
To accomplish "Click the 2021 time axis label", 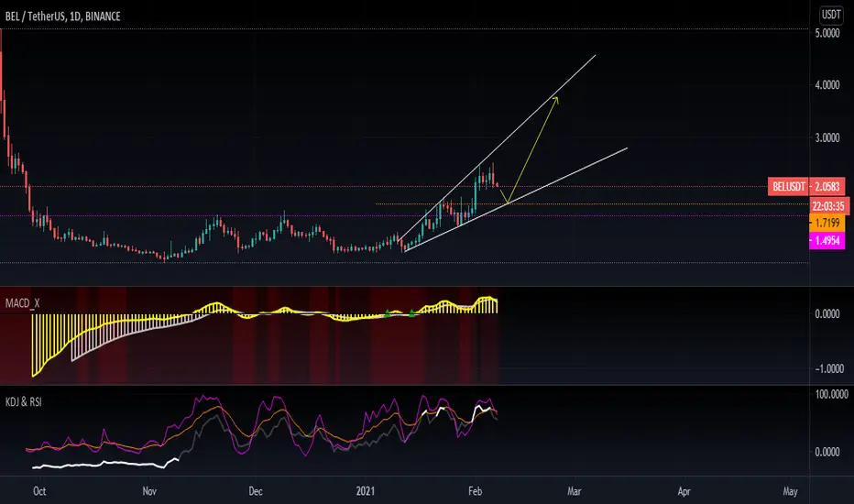I will pos(365,491).
